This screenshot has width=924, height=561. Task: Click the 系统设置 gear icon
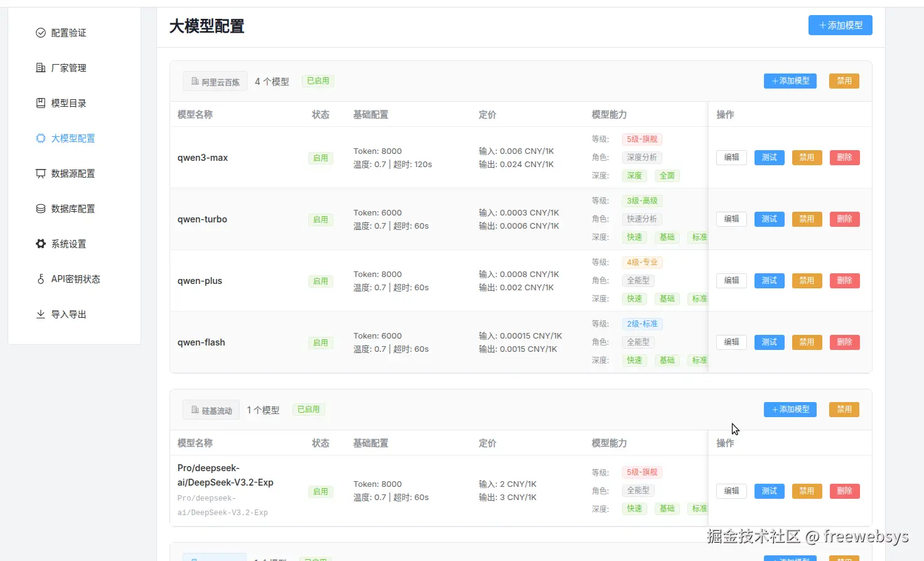(x=41, y=244)
